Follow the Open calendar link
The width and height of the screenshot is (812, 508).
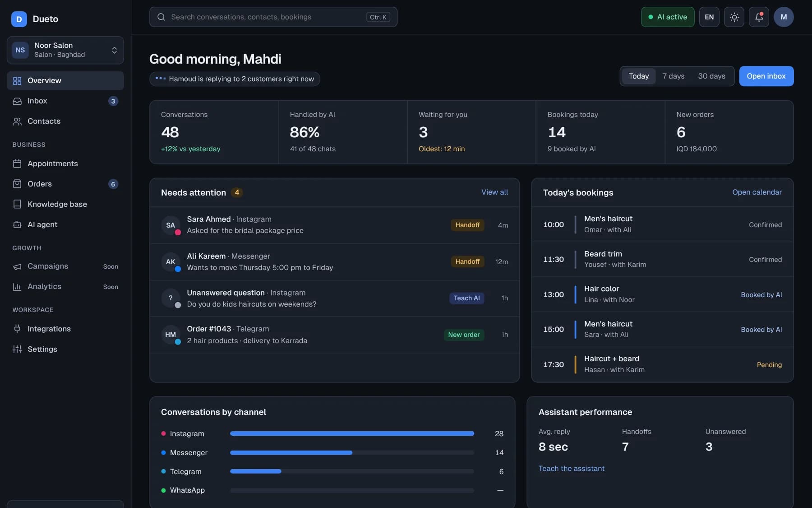tap(757, 192)
